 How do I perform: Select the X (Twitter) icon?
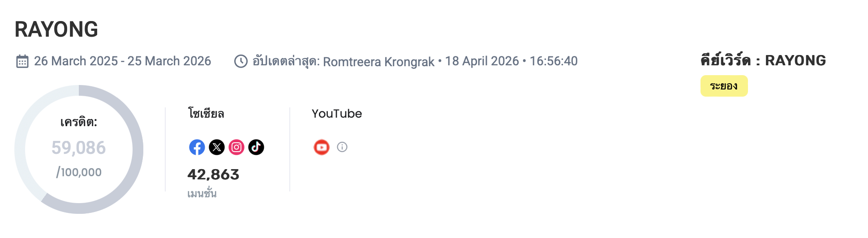pos(217,147)
